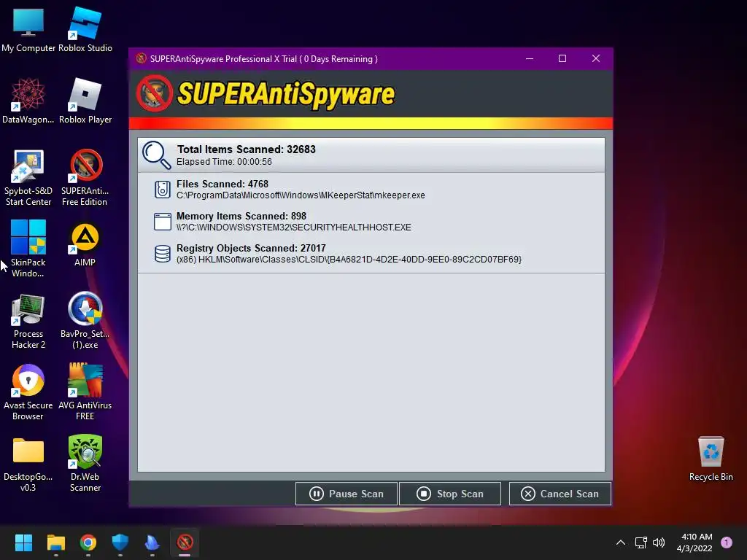This screenshot has width=747, height=560.
Task: Select the AIMP desktop shortcut
Action: click(x=85, y=244)
